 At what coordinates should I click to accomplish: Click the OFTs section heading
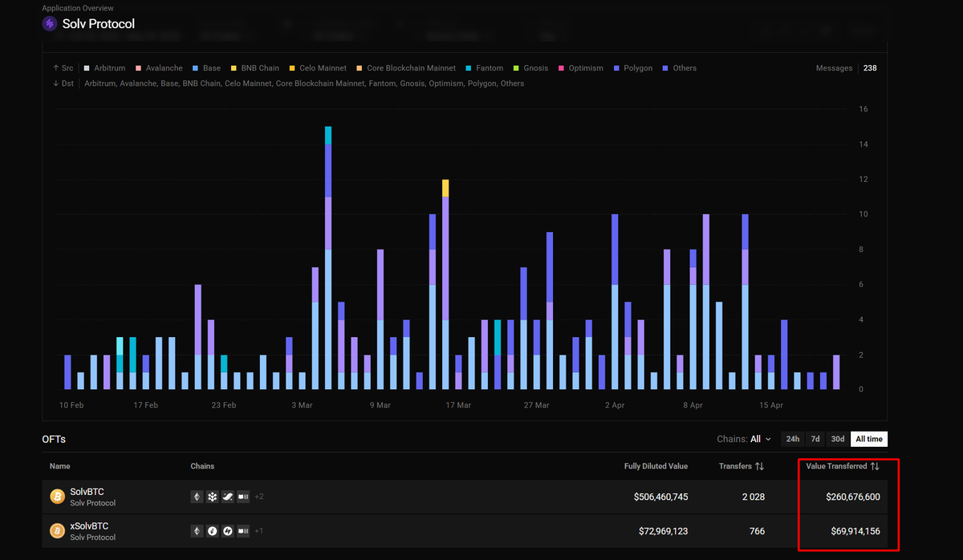(x=54, y=440)
